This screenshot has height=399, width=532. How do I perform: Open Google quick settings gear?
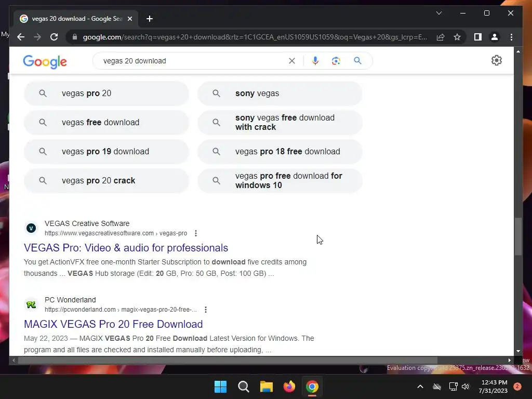(496, 60)
